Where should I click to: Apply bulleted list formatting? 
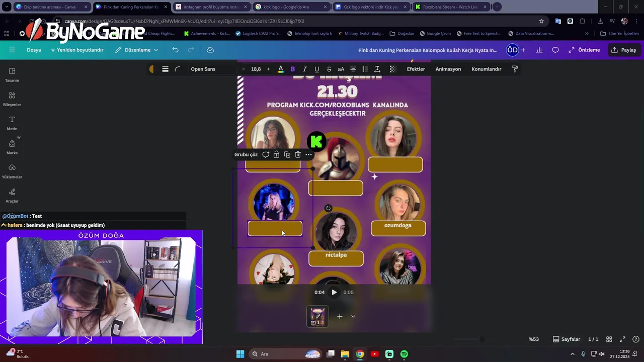(365, 69)
